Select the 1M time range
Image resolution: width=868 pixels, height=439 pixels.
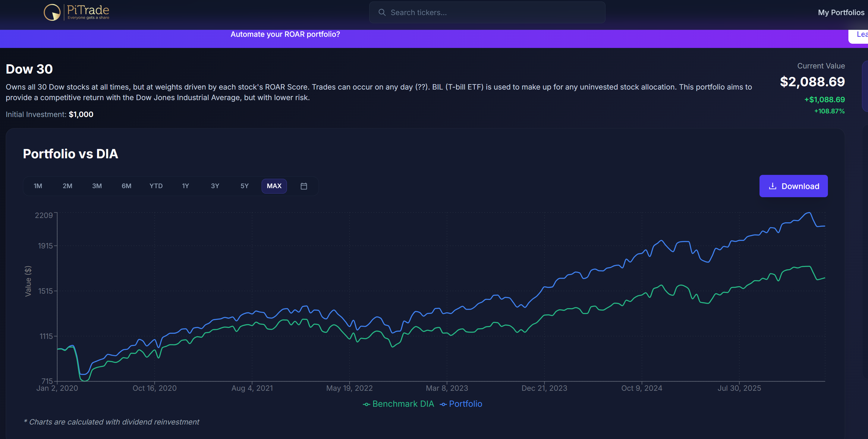pyautogui.click(x=38, y=186)
